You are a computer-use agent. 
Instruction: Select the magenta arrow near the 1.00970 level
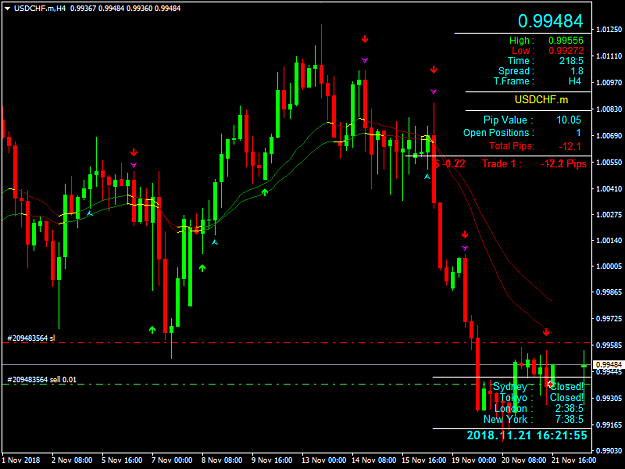pos(434,92)
